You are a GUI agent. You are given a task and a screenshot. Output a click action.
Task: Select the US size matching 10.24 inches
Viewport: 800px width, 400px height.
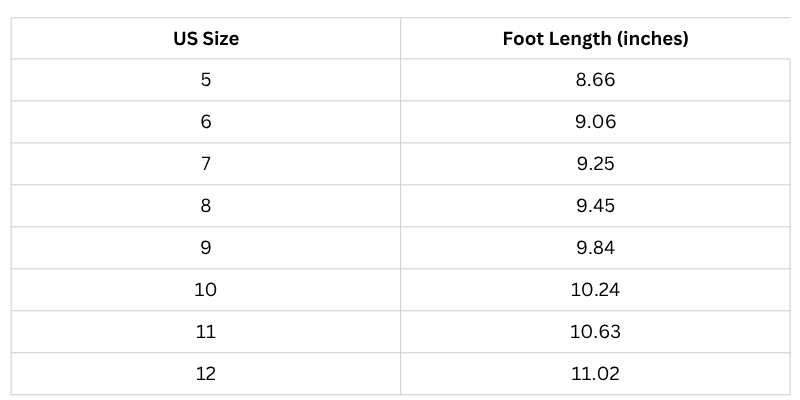(206, 290)
